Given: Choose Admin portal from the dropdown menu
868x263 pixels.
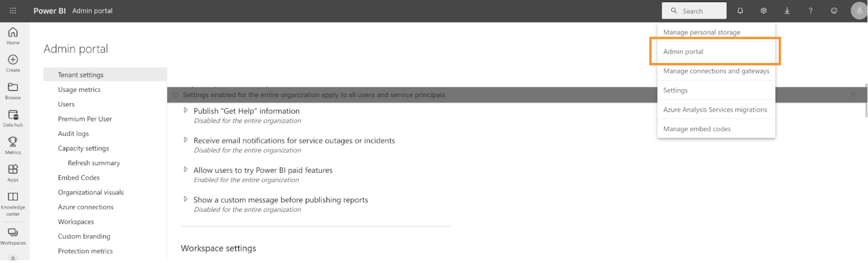Looking at the screenshot, I should [716, 51].
